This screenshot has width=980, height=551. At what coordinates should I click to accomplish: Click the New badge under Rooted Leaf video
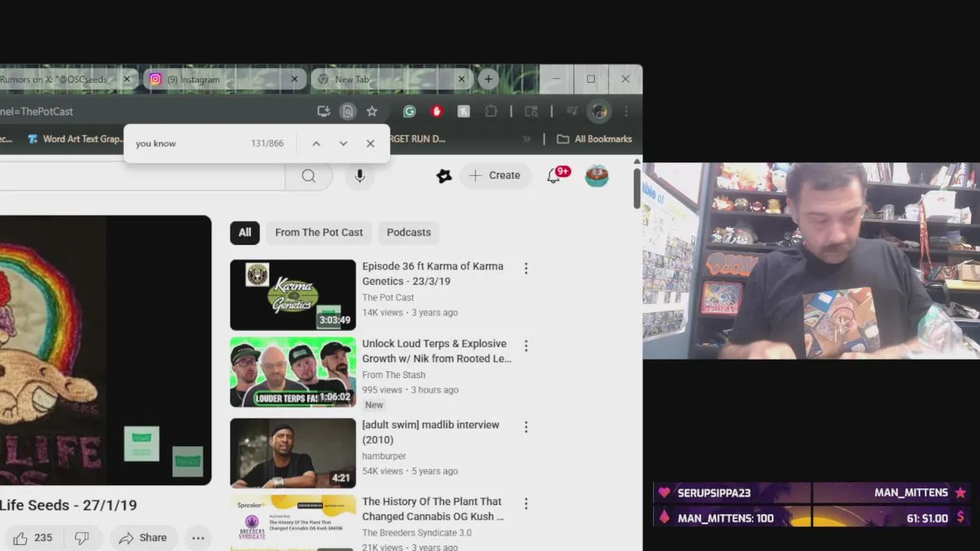(x=374, y=405)
